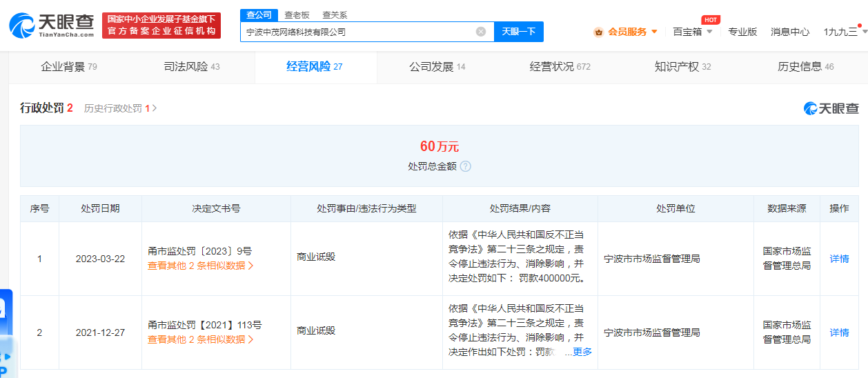Click 宁波市市场监督管理局 in the second row
The height and width of the screenshot is (378, 868).
(652, 332)
